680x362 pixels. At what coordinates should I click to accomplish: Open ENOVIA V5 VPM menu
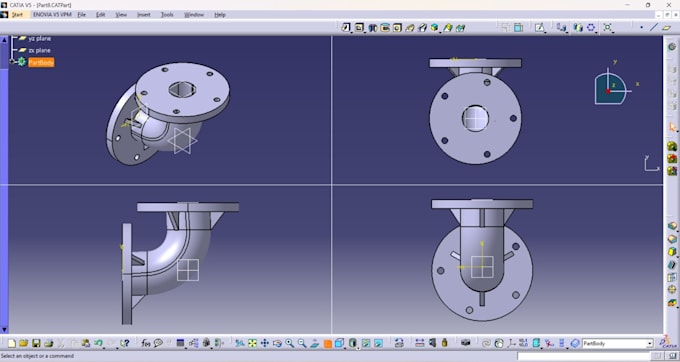(x=52, y=15)
